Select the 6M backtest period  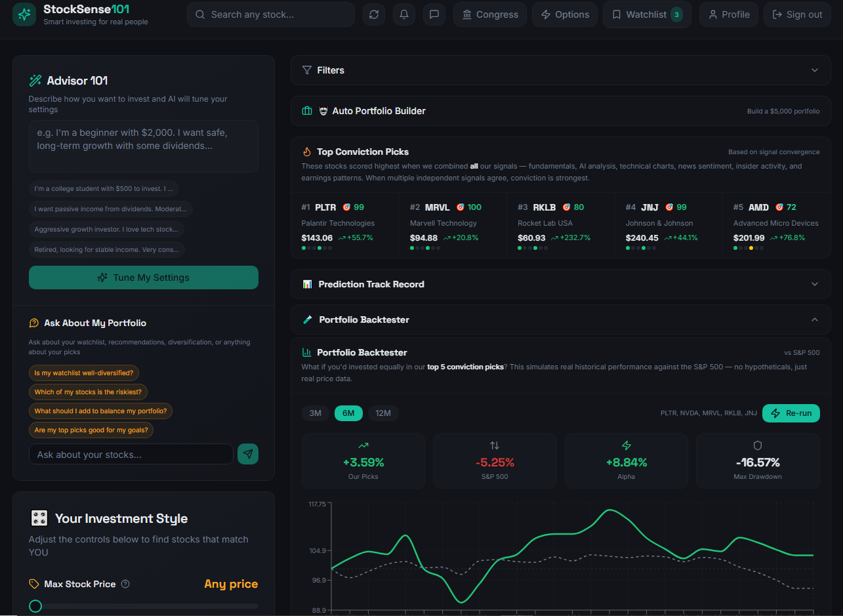[348, 413]
